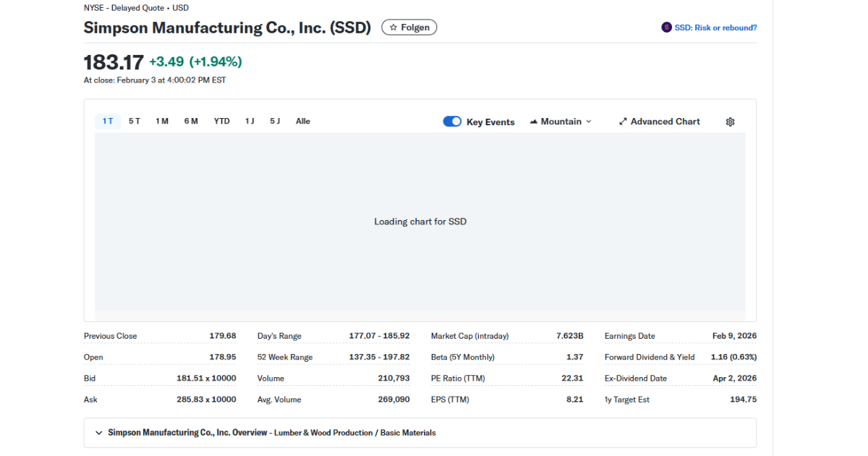Toggle following the SSD stock
Screen dimensions: 868x456
(409, 27)
